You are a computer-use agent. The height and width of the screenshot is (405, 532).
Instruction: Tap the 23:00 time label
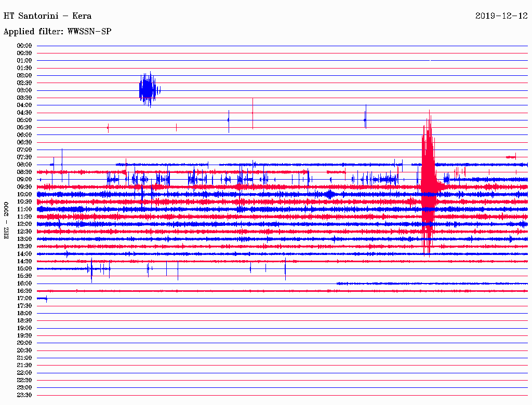click(x=24, y=387)
